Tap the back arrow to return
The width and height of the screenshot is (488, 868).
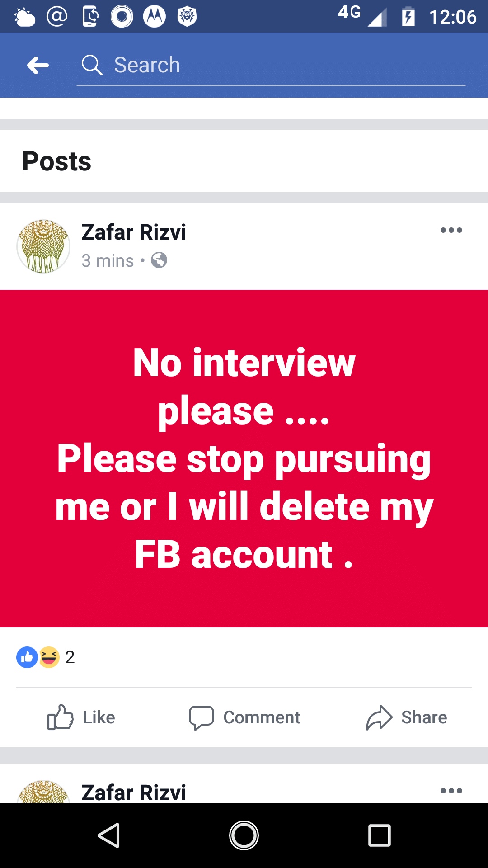pos(38,65)
